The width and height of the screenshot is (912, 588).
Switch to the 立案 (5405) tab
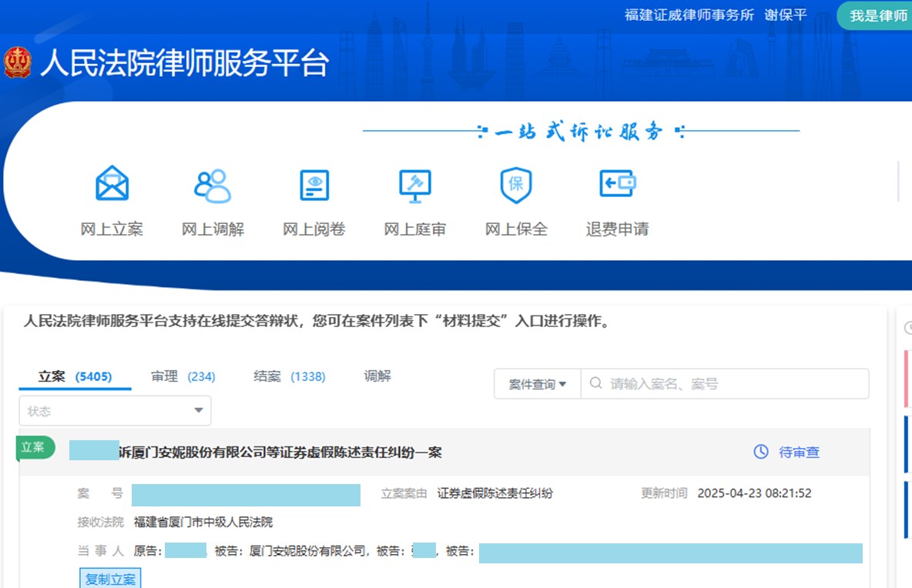[x=75, y=376]
